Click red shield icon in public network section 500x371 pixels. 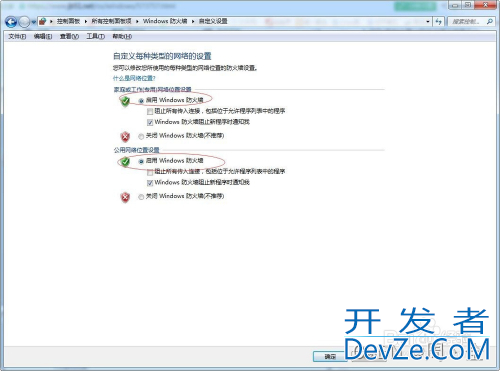[125, 197]
